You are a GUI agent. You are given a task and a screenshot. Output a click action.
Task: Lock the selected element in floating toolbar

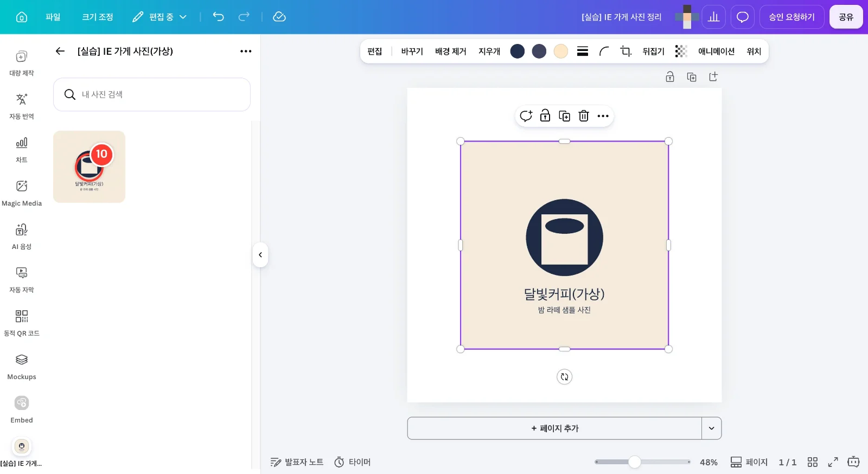pyautogui.click(x=545, y=116)
